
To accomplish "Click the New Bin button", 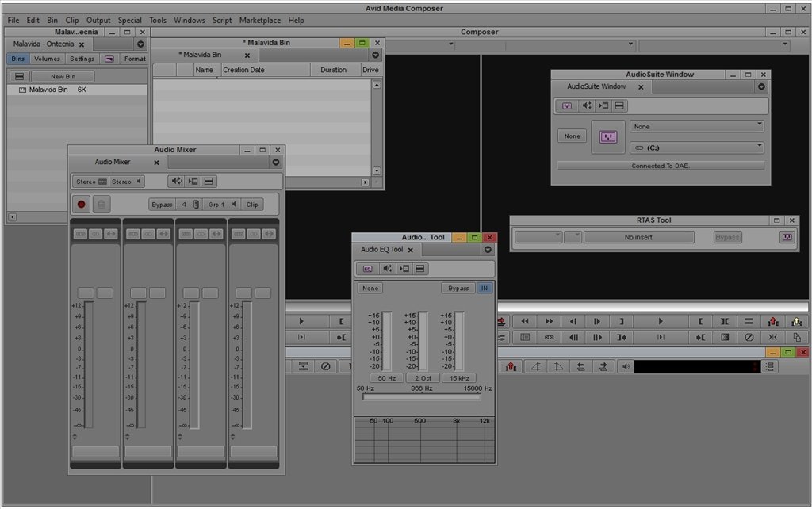I will click(63, 76).
